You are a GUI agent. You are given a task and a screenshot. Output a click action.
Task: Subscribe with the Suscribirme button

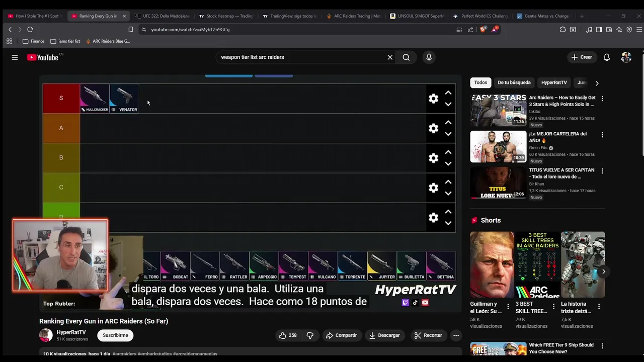115,335
